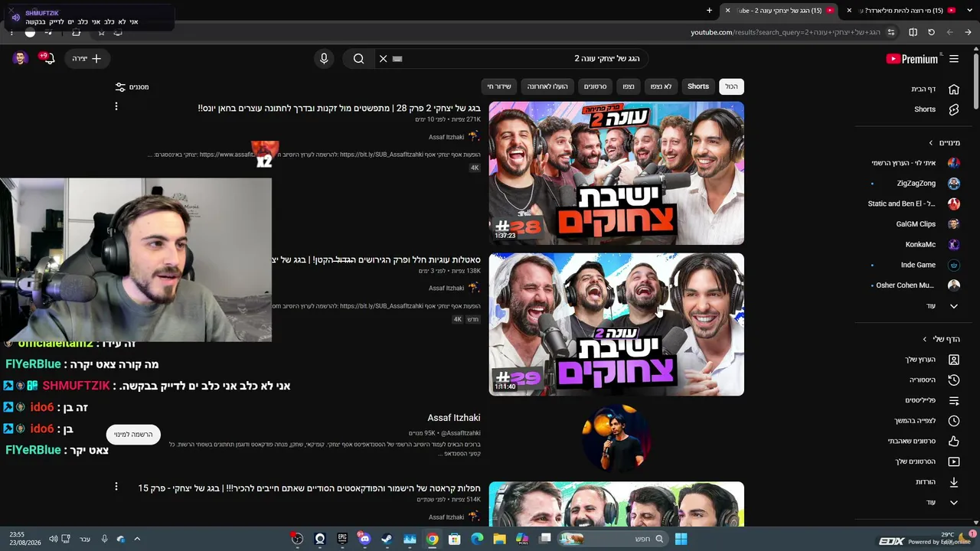Open the YouTube notifications bell
The image size is (980, 551).
[x=48, y=59]
